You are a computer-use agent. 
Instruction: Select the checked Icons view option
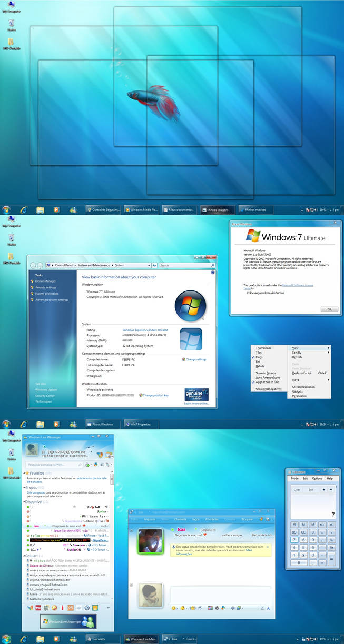point(259,357)
